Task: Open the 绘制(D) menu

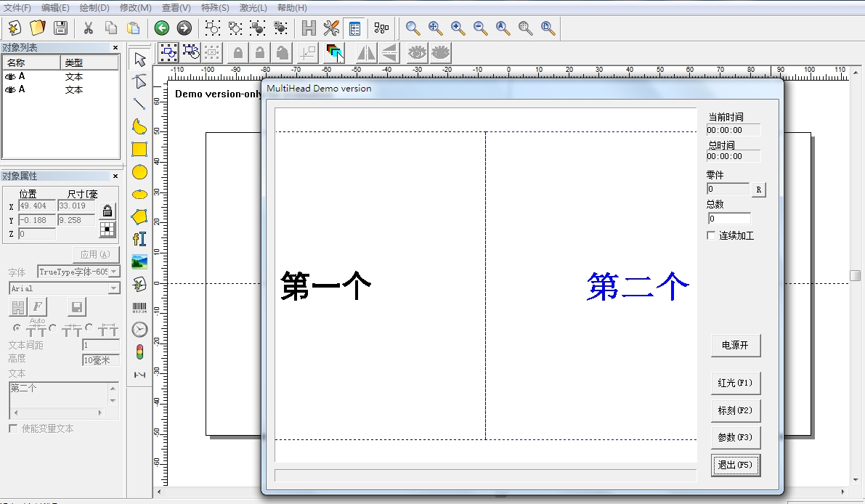Action: click(x=94, y=8)
